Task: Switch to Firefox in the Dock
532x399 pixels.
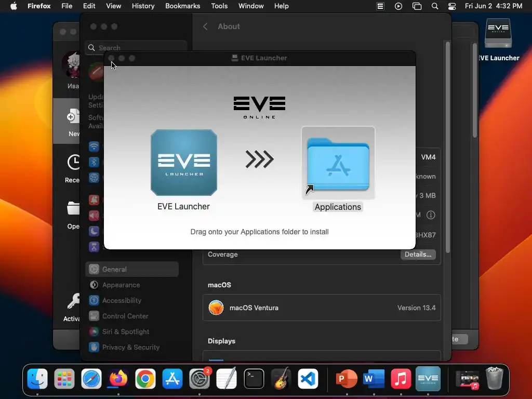Action: [x=118, y=379]
